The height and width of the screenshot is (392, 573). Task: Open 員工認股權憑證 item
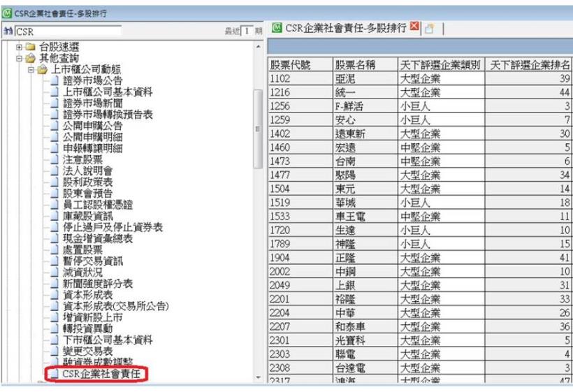(x=98, y=205)
